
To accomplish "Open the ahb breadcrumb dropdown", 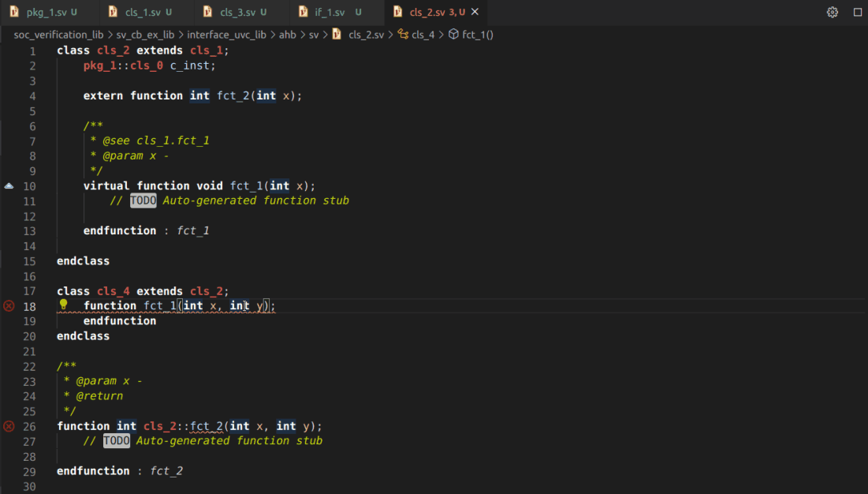I will pyautogui.click(x=287, y=35).
